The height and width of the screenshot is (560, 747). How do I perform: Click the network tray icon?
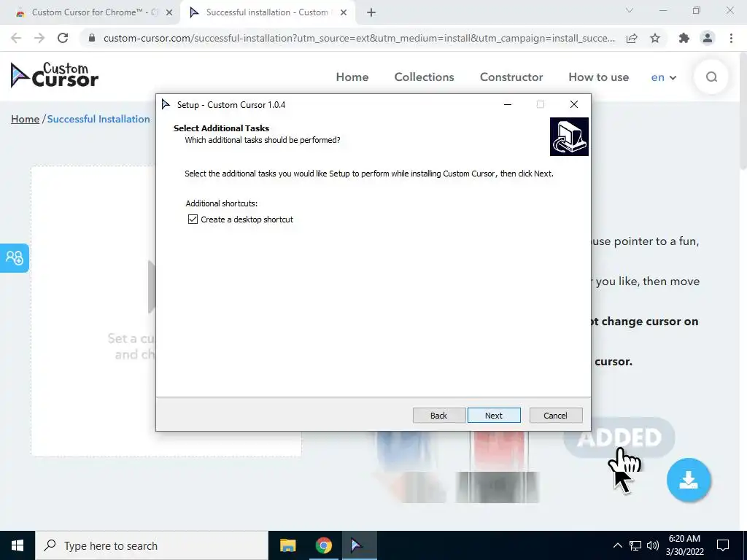pos(635,545)
